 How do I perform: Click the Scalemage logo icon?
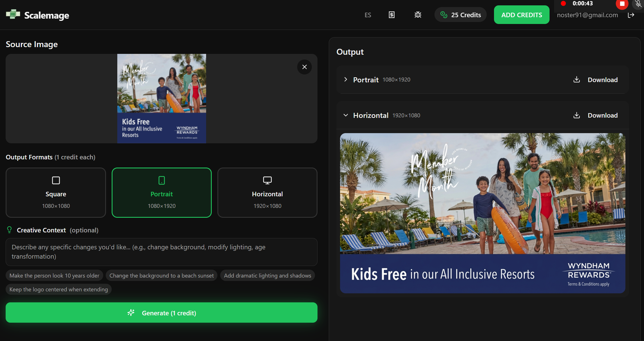pos(13,14)
